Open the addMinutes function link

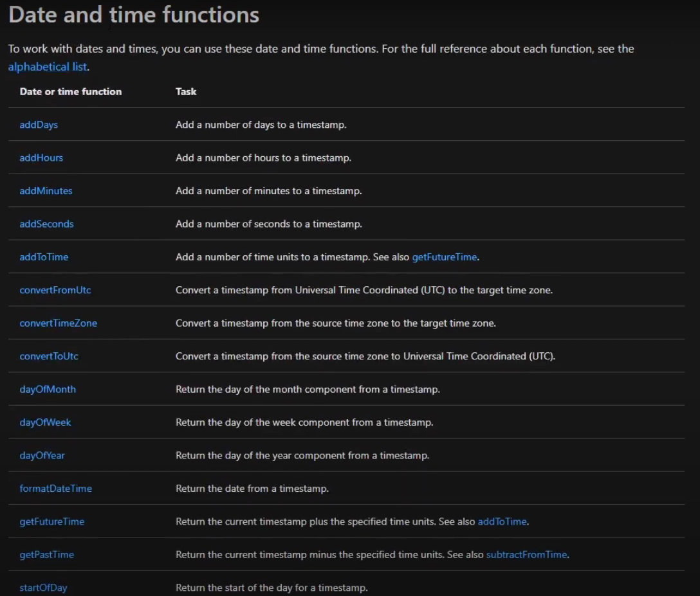coord(46,191)
